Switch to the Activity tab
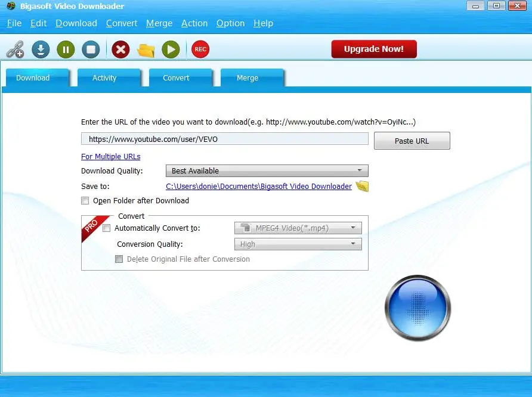The image size is (532, 397). pos(109,77)
